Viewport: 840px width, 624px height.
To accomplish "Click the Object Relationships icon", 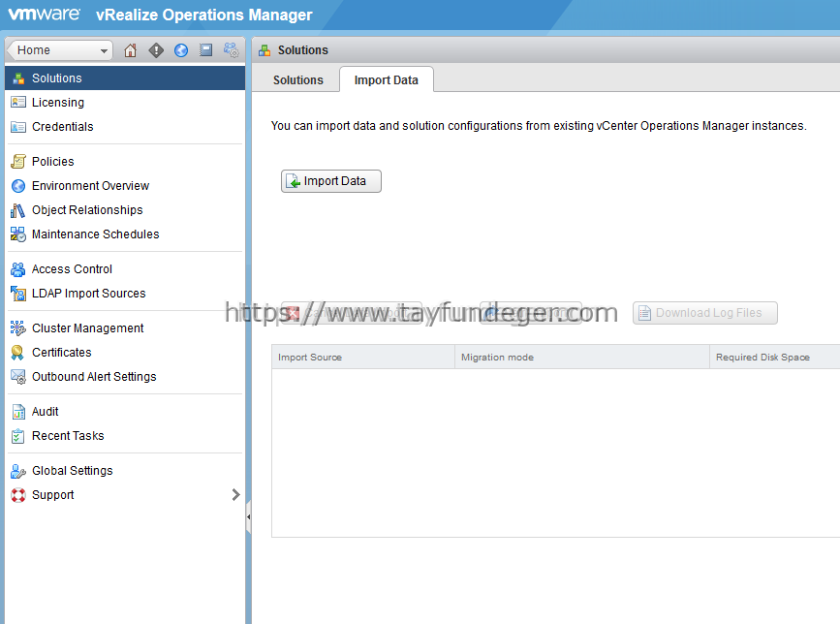I will click(18, 210).
